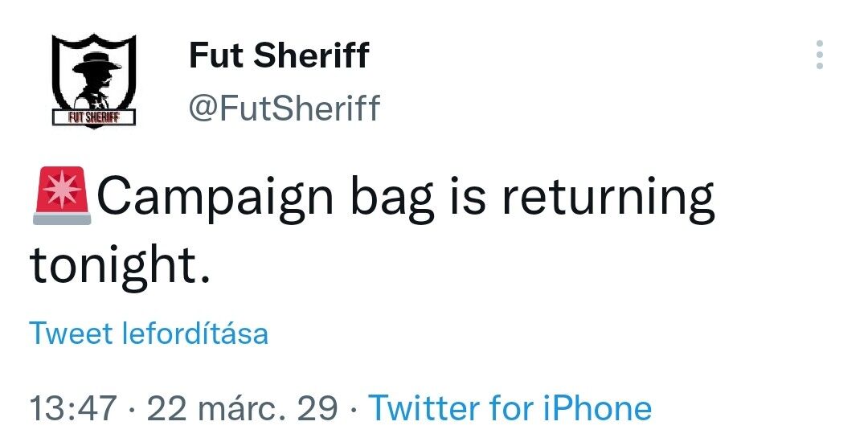Open the @FutSheriff handle link
The width and height of the screenshot is (868, 446).
click(284, 108)
